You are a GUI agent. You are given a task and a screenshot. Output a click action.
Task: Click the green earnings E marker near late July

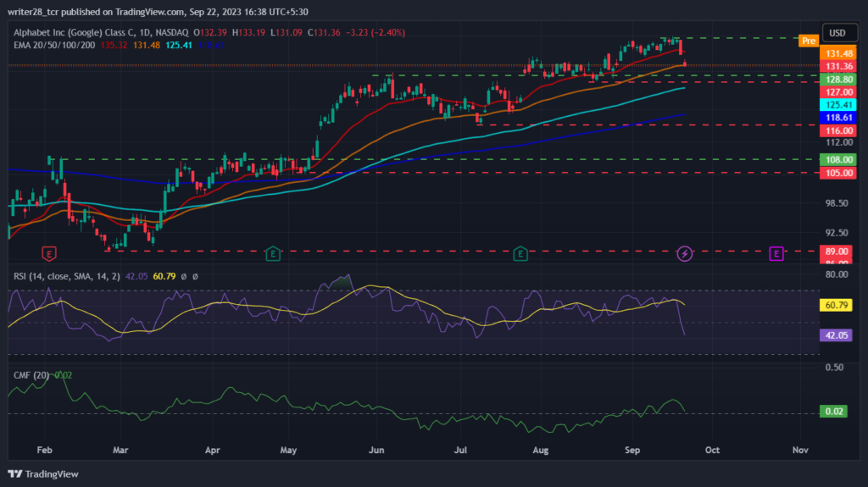[520, 254]
